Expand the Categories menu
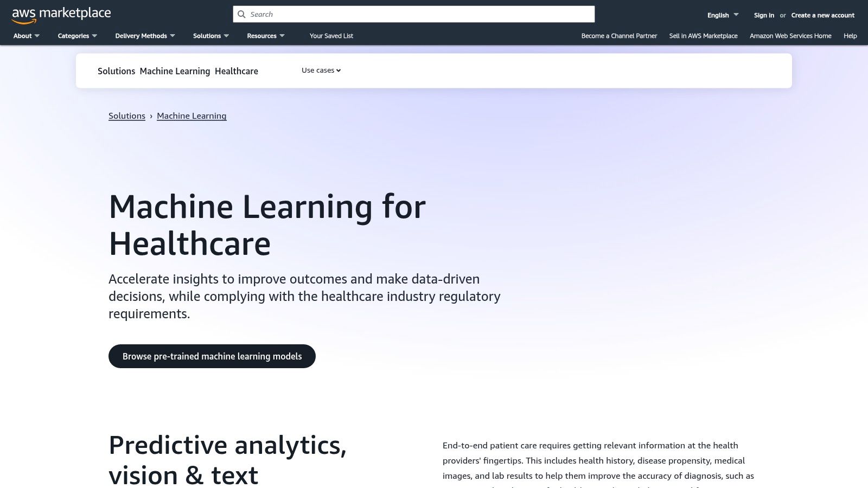868x488 pixels. pos(76,36)
